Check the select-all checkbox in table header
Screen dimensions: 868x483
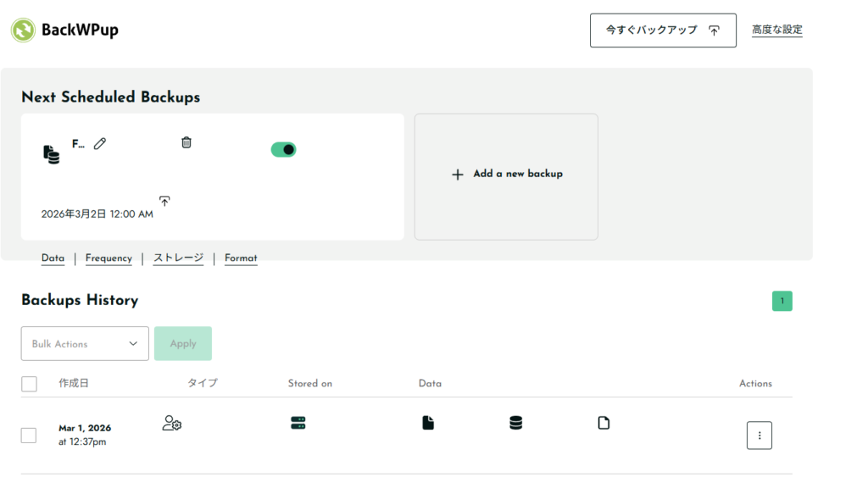point(29,384)
